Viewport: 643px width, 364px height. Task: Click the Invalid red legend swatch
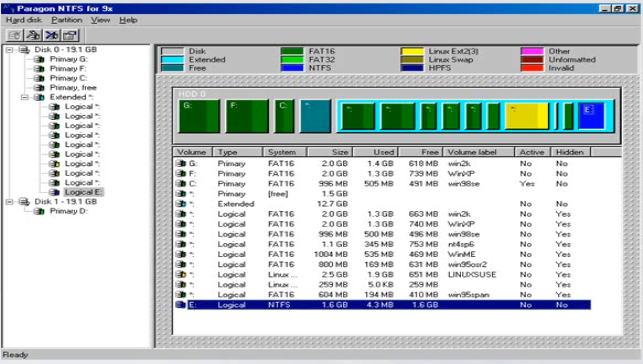click(532, 68)
